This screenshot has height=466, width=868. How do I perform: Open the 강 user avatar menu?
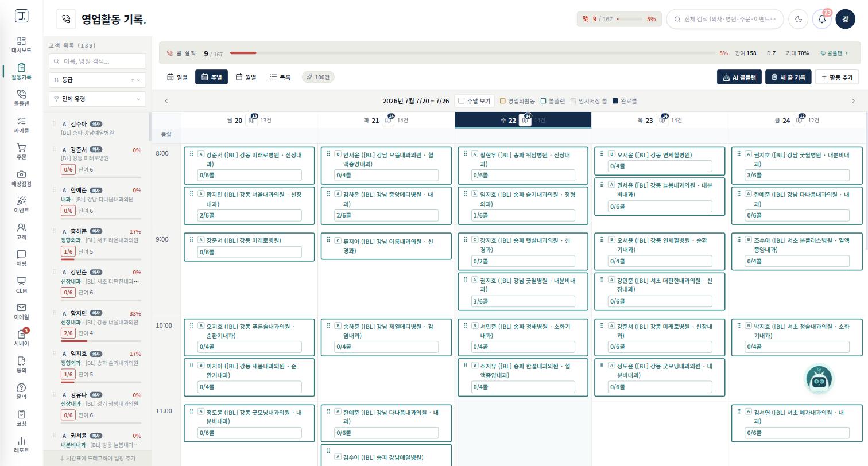coord(845,19)
